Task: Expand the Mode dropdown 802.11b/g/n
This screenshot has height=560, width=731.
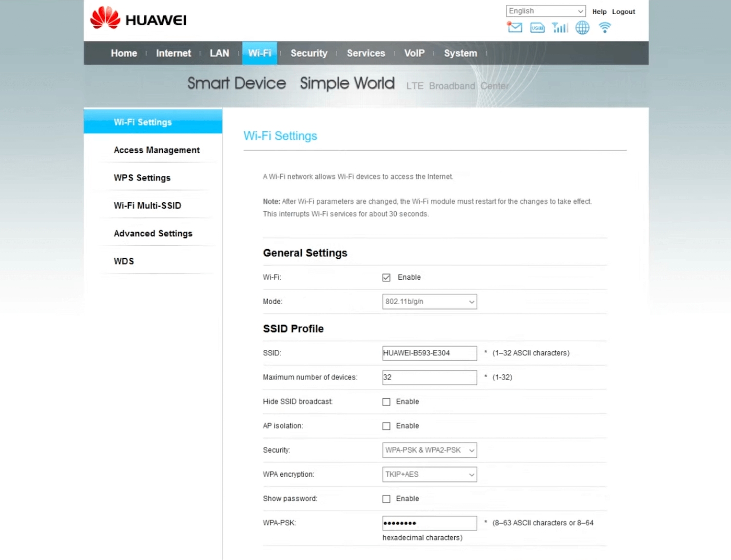Action: point(429,302)
